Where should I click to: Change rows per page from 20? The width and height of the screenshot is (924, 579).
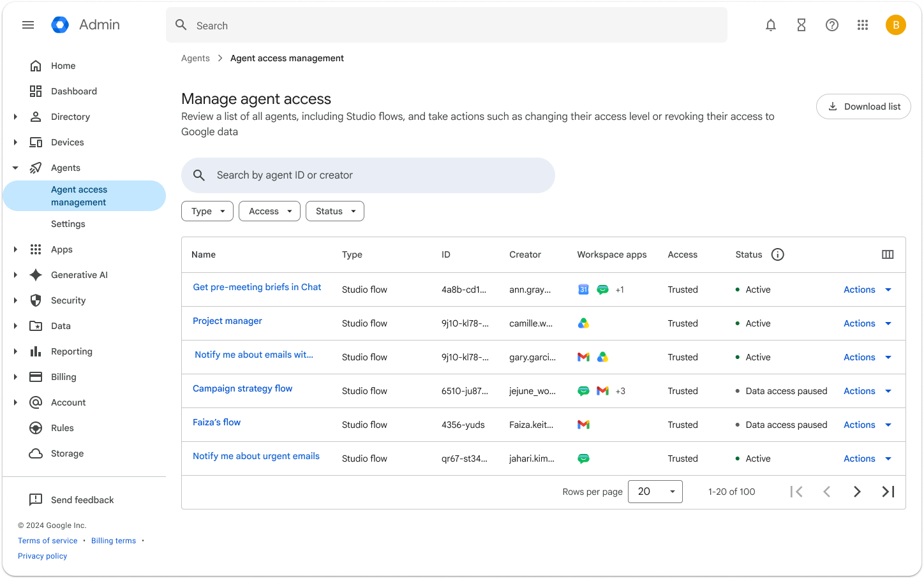click(x=655, y=492)
